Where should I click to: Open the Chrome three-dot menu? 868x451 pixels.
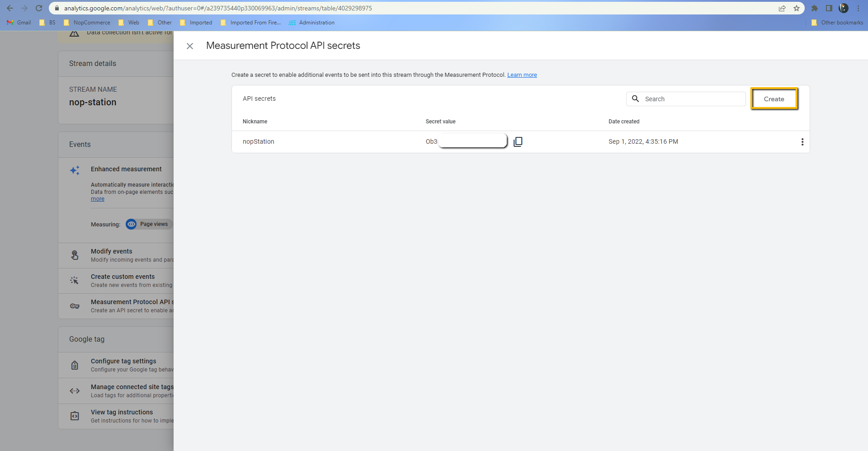click(858, 8)
